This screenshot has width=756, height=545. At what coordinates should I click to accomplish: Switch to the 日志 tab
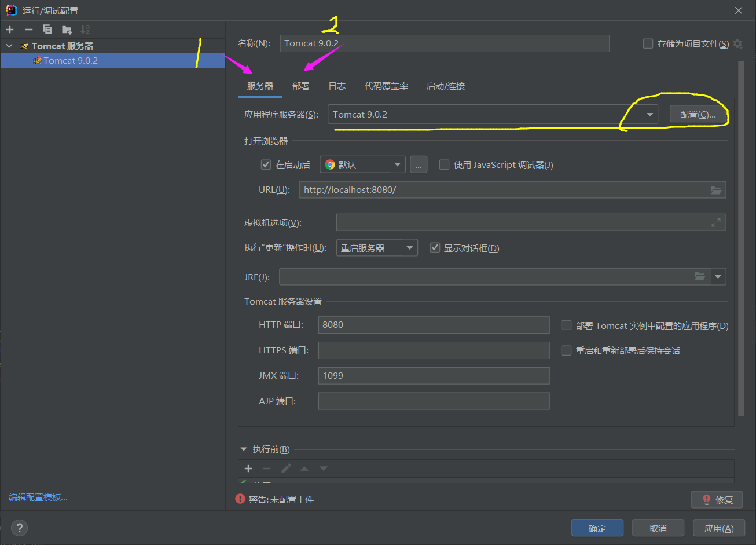pos(337,86)
